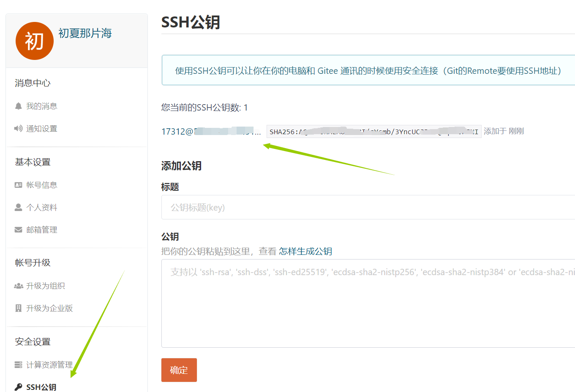575x392 pixels.
Task: Focus the 公钥标题(key) title input
Action: coord(368,207)
